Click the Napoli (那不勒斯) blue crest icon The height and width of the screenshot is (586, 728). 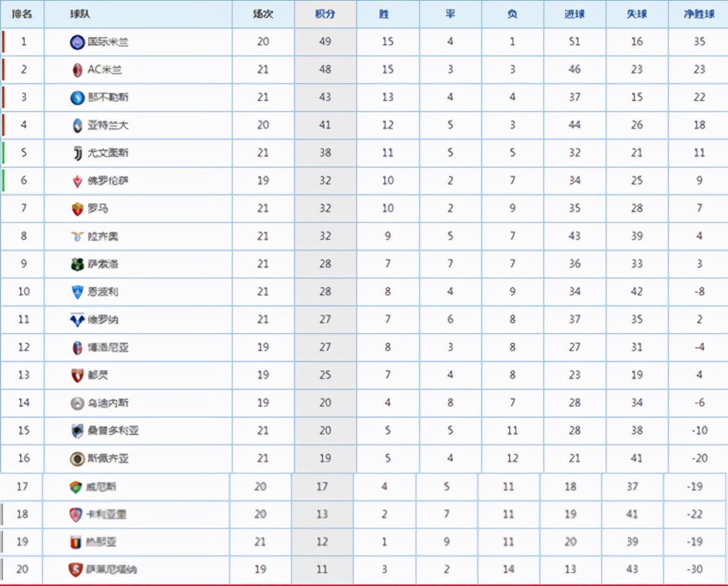click(77, 98)
